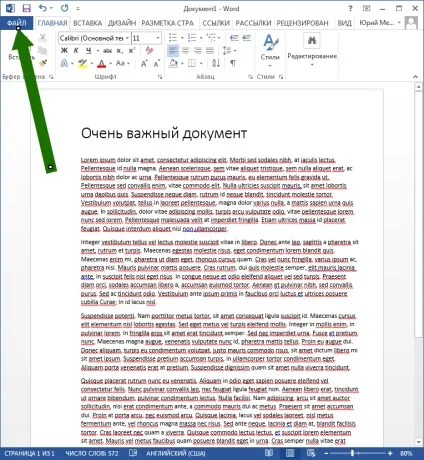Image resolution: width=424 pixels, height=460 pixels.
Task: Decrease font size with smaller A icon
Action: (x=156, y=63)
